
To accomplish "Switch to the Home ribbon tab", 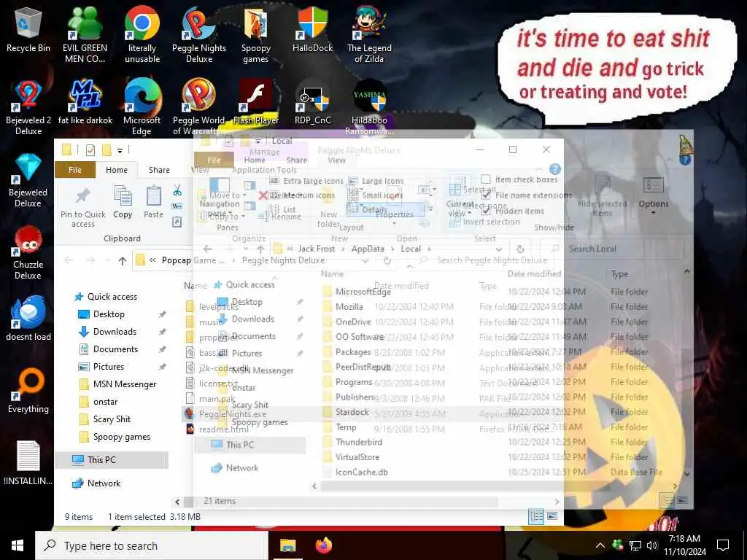I will pos(117,170).
